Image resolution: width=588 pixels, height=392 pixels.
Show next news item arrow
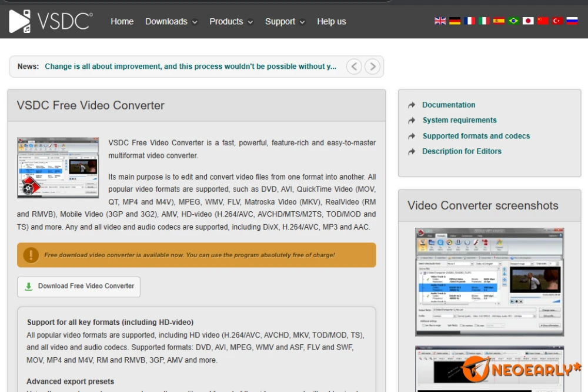tap(372, 67)
